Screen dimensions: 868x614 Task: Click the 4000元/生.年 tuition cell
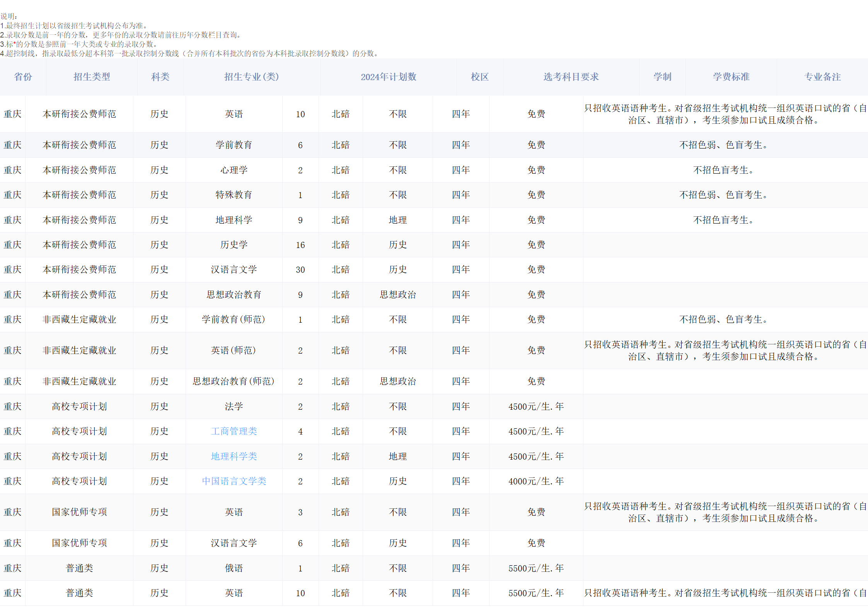pos(536,481)
